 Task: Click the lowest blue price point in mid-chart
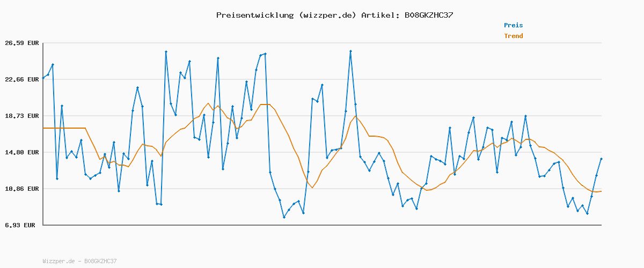(x=284, y=217)
